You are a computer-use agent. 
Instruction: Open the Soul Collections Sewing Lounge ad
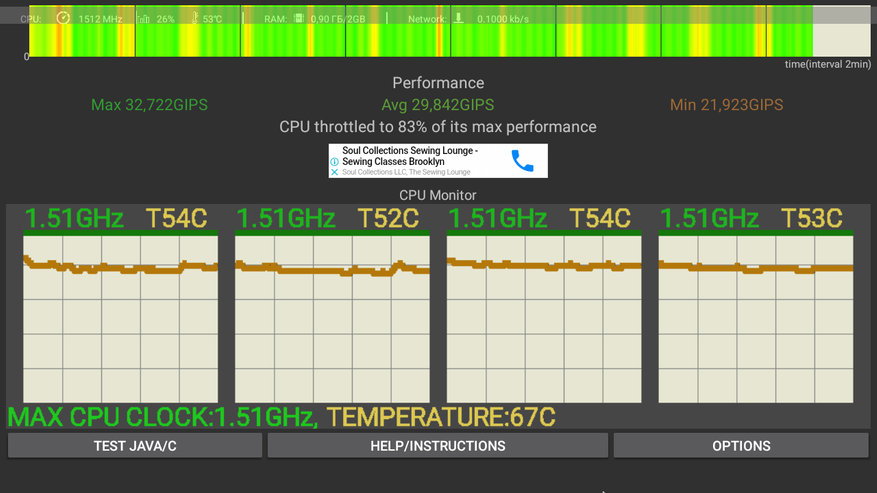pyautogui.click(x=438, y=161)
